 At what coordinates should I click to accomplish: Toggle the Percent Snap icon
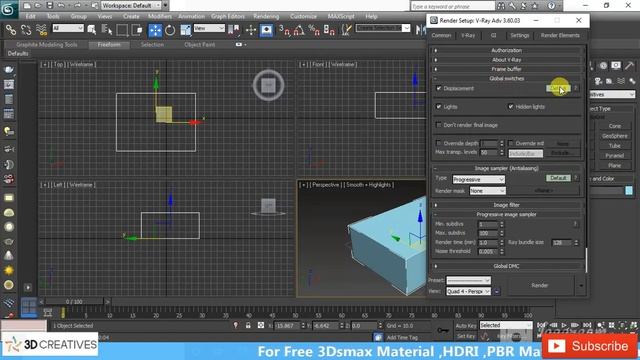pyautogui.click(x=314, y=30)
